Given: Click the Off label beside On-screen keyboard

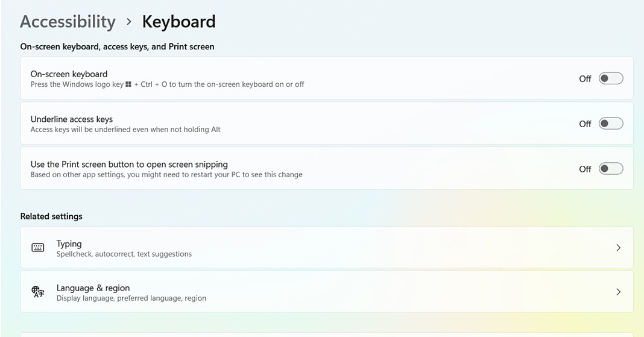Looking at the screenshot, I should click(585, 79).
